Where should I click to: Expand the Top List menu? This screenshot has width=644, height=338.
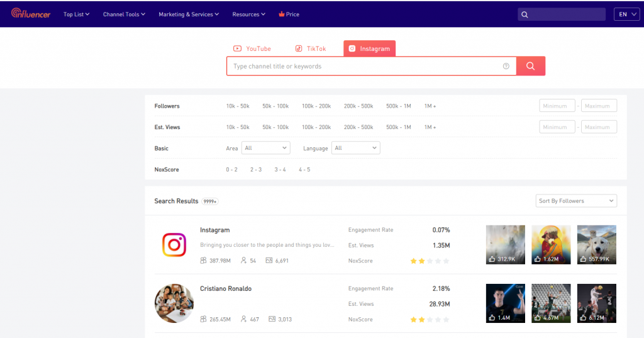76,14
